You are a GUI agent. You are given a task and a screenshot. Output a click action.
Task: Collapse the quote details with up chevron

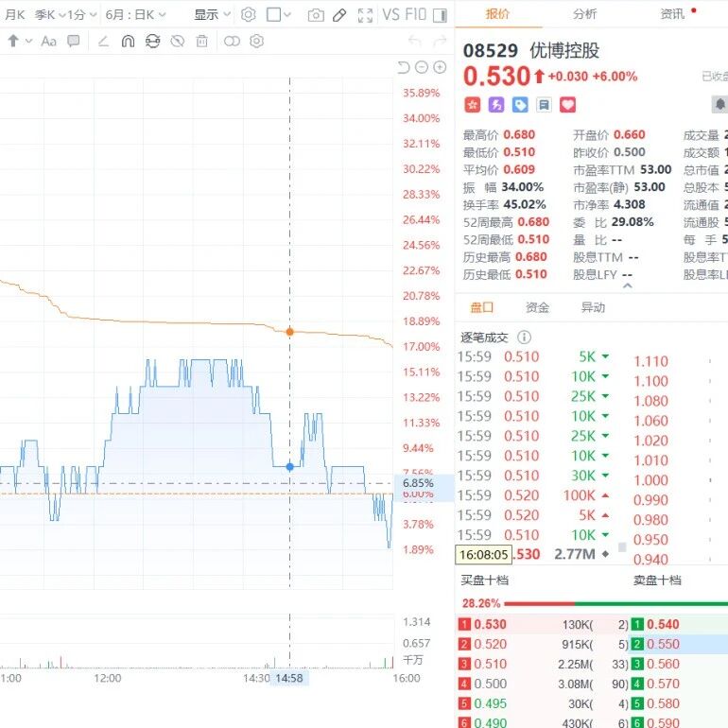point(627,286)
